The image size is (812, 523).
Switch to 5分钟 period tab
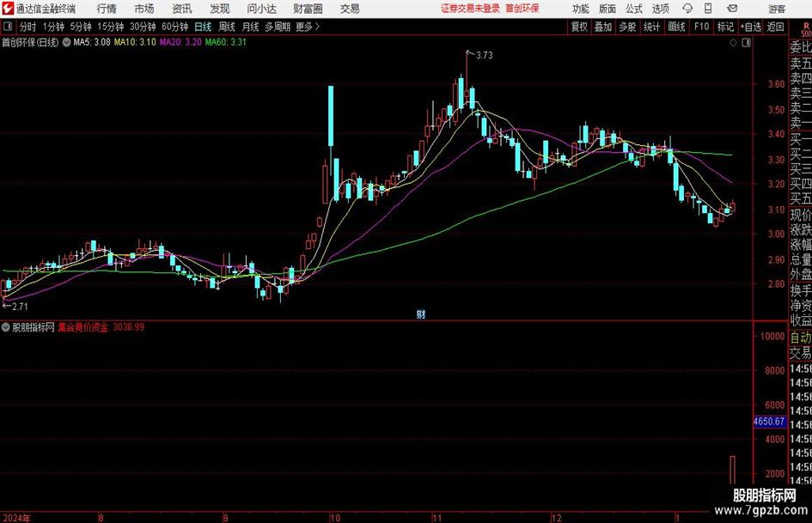tap(80, 27)
